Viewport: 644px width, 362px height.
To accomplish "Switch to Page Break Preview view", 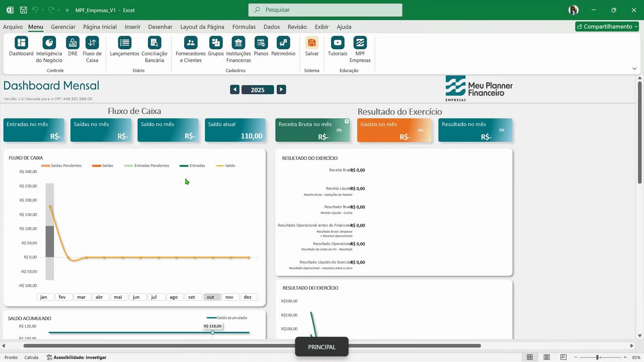I will click(564, 357).
